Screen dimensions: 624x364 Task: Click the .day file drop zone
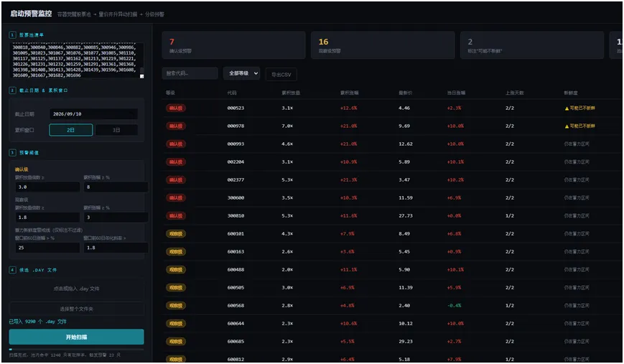tap(76, 289)
